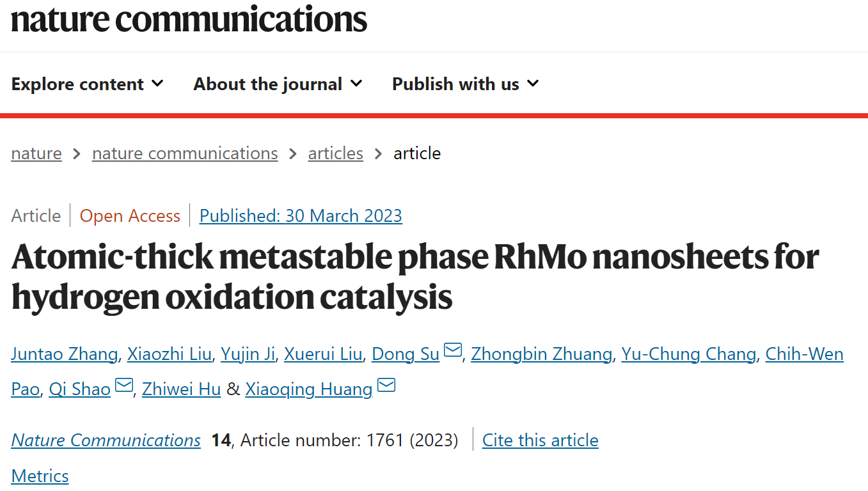Open author Juntao Zhang's details
The width and height of the screenshot is (868, 491).
(64, 354)
